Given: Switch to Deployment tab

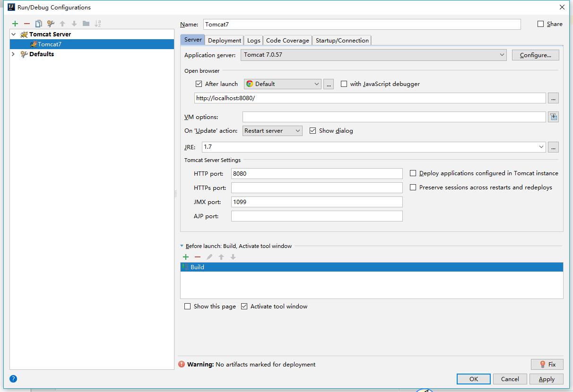Looking at the screenshot, I should [225, 41].
